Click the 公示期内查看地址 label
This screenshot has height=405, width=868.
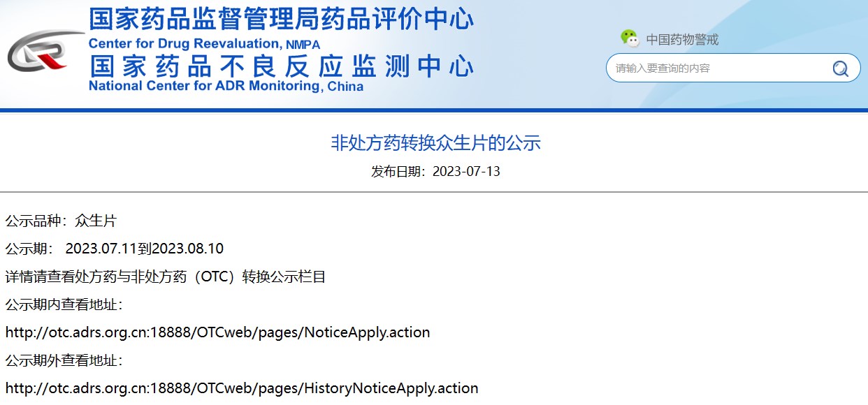tap(64, 305)
